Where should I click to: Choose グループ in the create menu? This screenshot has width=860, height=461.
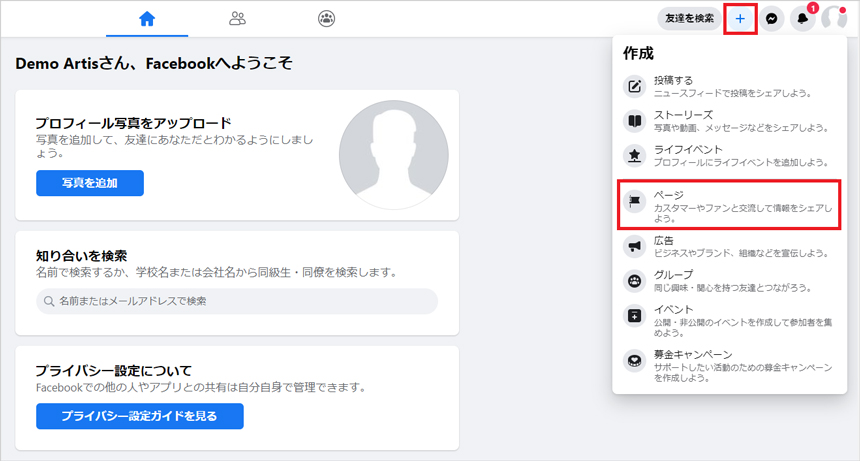(x=729, y=281)
